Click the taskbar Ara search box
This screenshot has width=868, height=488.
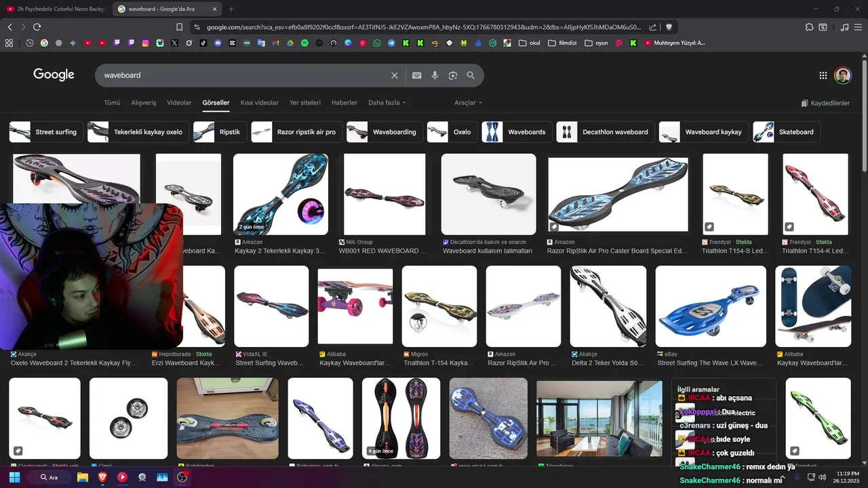coord(49,477)
